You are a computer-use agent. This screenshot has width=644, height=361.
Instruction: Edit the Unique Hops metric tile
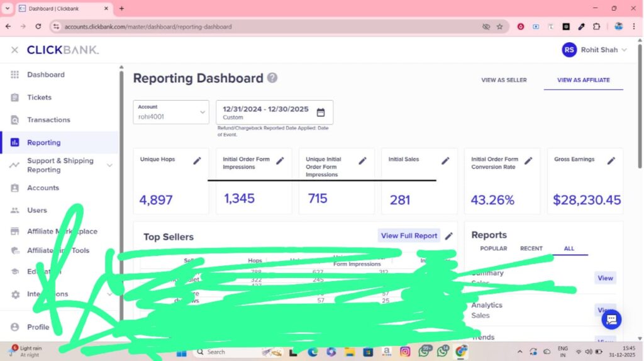coord(197,161)
